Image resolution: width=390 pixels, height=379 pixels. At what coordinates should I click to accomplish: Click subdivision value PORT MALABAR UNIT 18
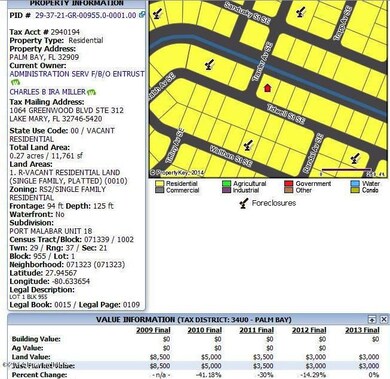tap(51, 231)
